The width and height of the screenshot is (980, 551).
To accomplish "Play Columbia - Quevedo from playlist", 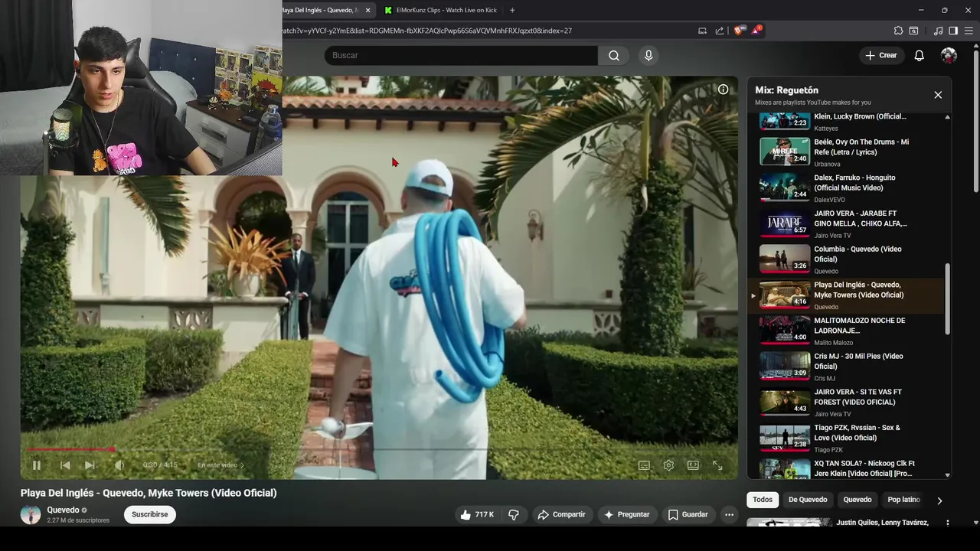I will 846,259.
